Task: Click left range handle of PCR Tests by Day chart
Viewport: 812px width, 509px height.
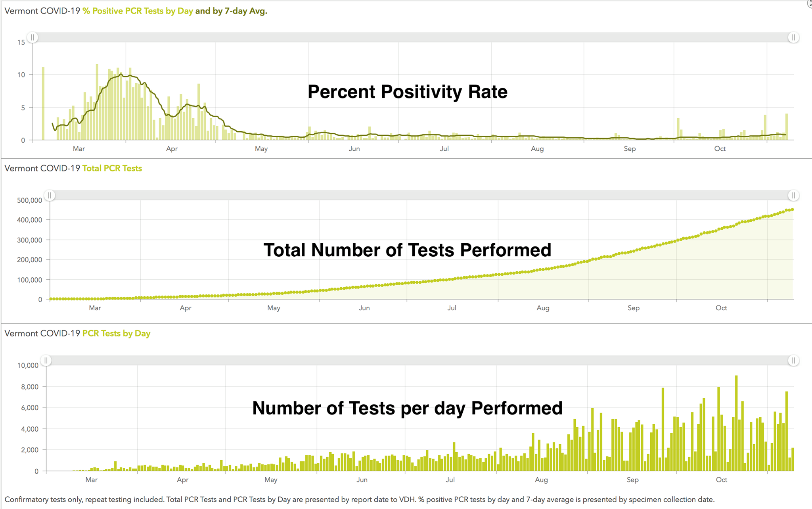Action: pyautogui.click(x=46, y=360)
